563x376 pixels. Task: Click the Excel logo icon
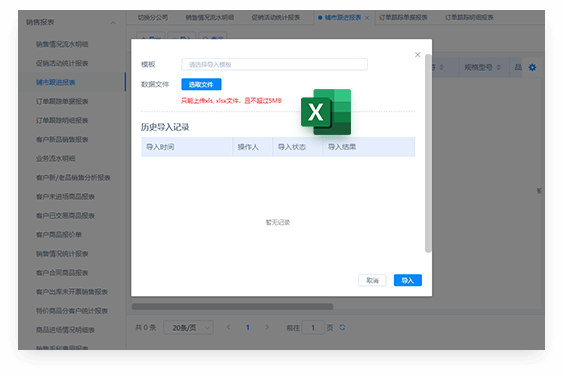pyautogui.click(x=326, y=112)
